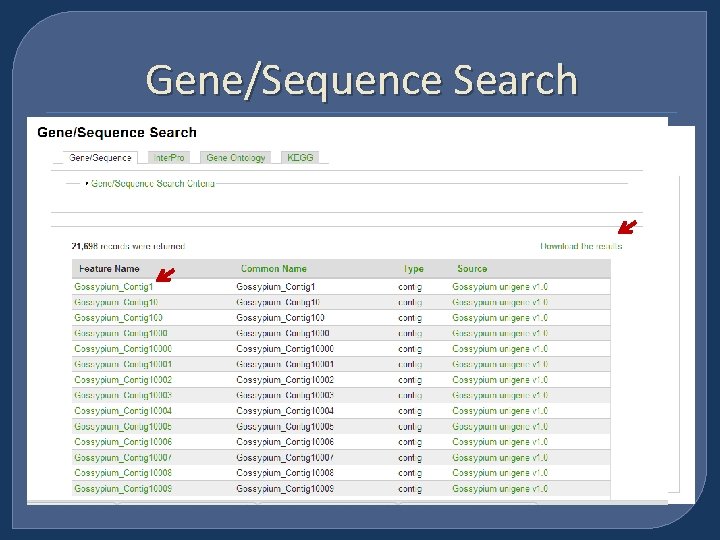
Task: Open Gossypium_Contig100 feature link
Action: point(118,318)
